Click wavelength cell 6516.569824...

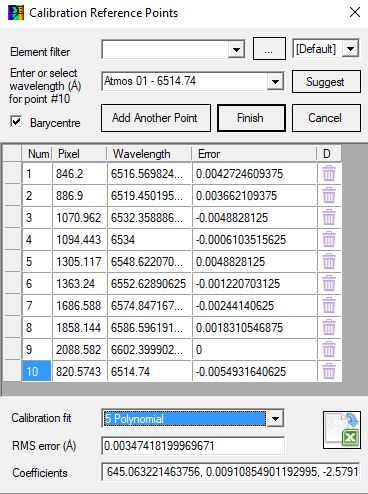tap(149, 174)
